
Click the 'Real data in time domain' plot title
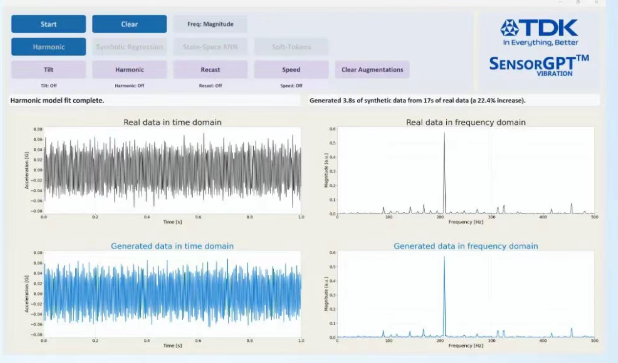pyautogui.click(x=172, y=122)
